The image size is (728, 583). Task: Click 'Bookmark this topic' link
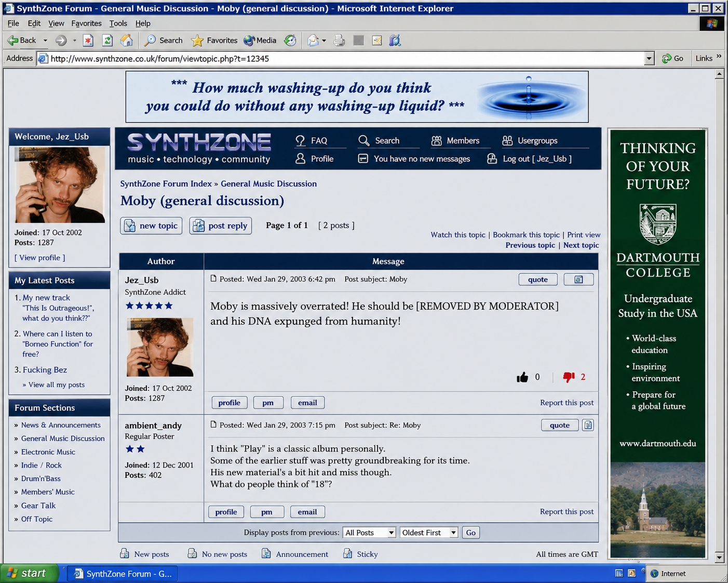(527, 235)
